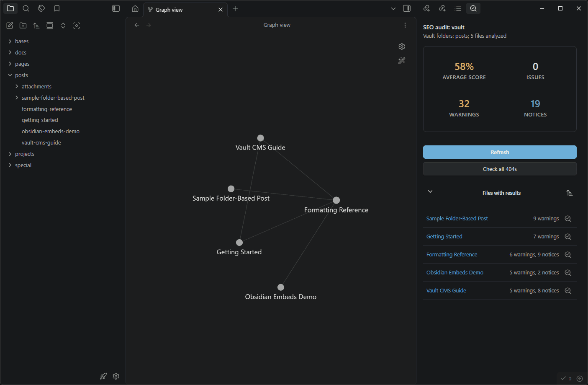Viewport: 588px width, 385px height.
Task: Collapse all folders in the file explorer
Action: tap(49, 25)
